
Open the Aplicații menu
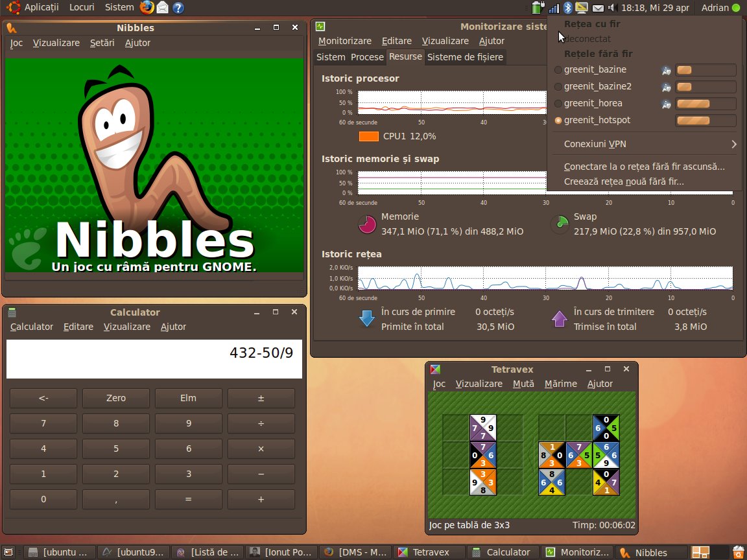pos(41,8)
